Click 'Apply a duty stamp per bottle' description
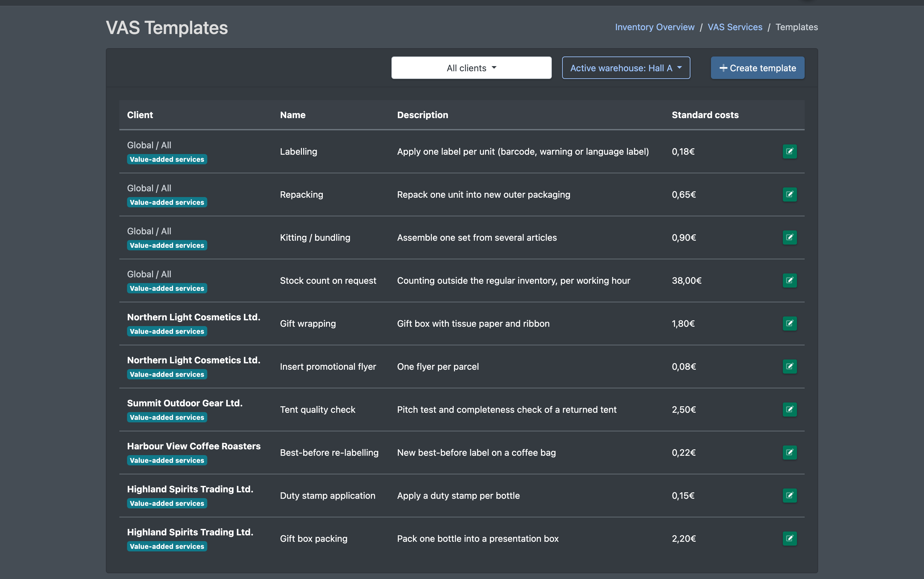Image resolution: width=924 pixels, height=579 pixels. click(458, 496)
